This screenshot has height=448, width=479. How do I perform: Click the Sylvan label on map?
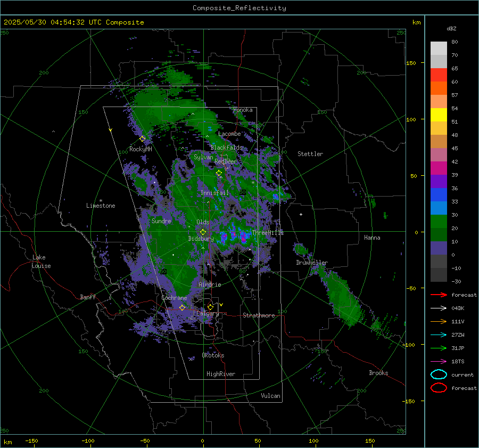pyautogui.click(x=203, y=157)
